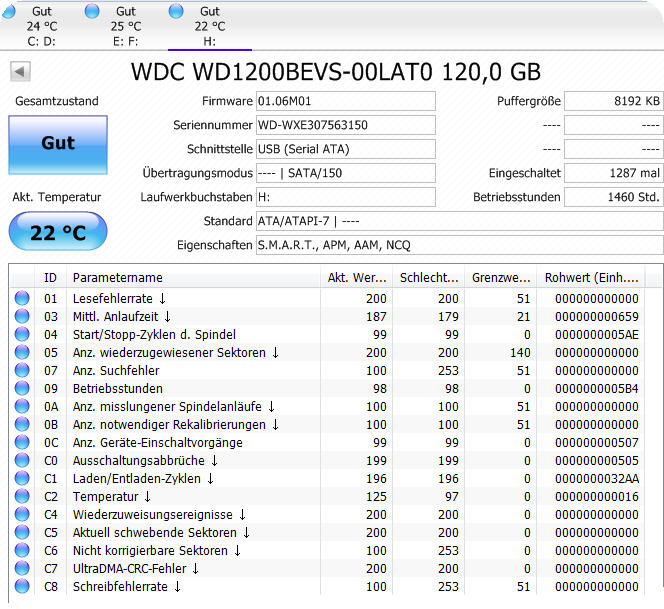Click the Firmware value field
Viewport: 664px width, 609px height.
point(345,101)
